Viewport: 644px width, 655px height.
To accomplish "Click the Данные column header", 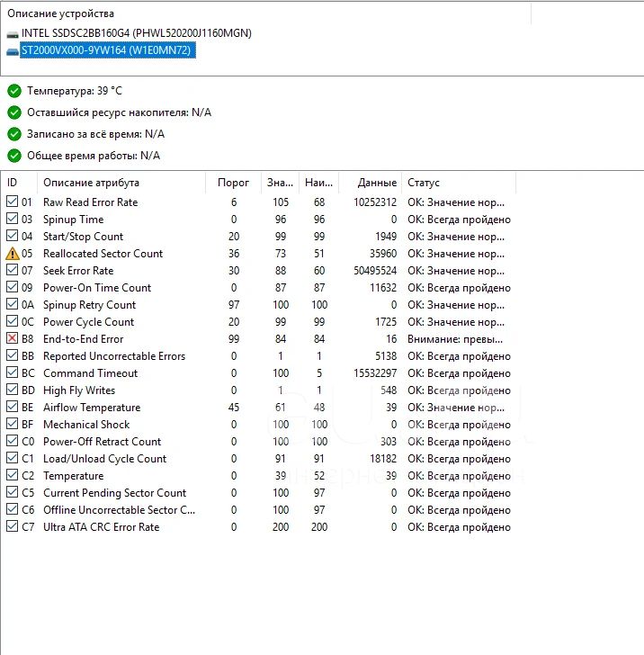I will [369, 183].
